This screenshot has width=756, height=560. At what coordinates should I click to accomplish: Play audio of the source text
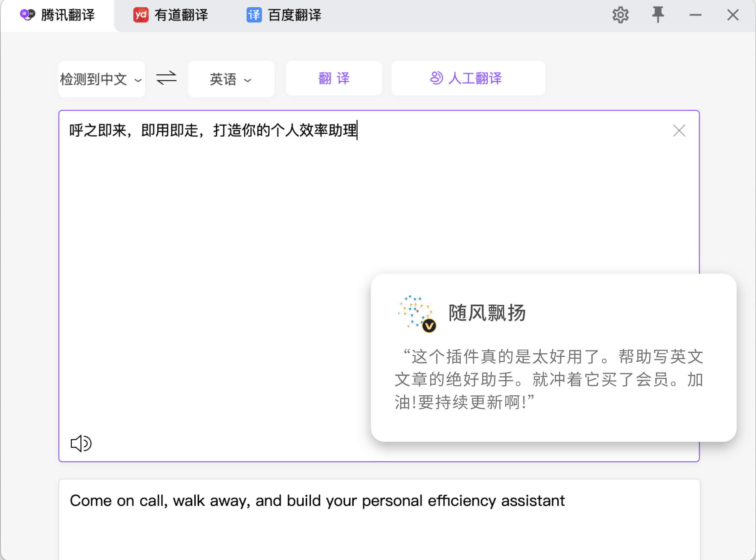(x=81, y=443)
